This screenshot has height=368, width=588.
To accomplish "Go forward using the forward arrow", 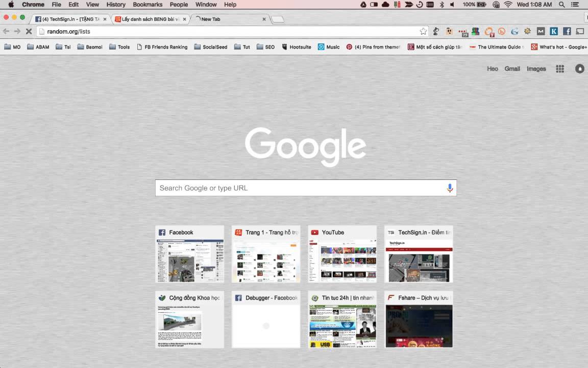I will click(x=17, y=32).
